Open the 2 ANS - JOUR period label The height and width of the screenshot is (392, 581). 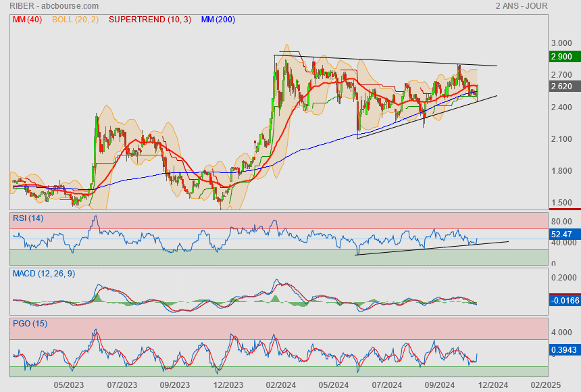tap(522, 6)
